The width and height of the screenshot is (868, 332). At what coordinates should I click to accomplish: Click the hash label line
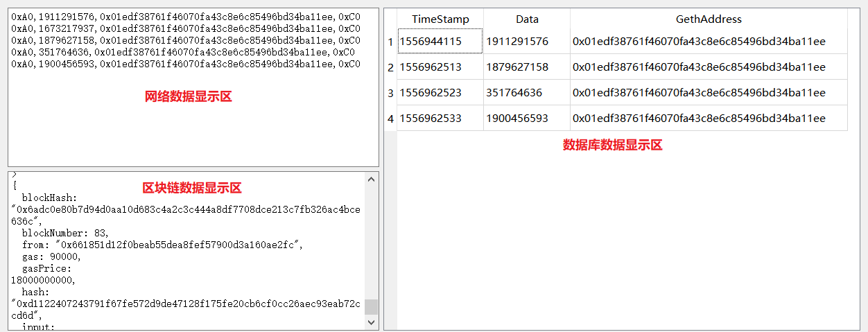click(x=35, y=292)
